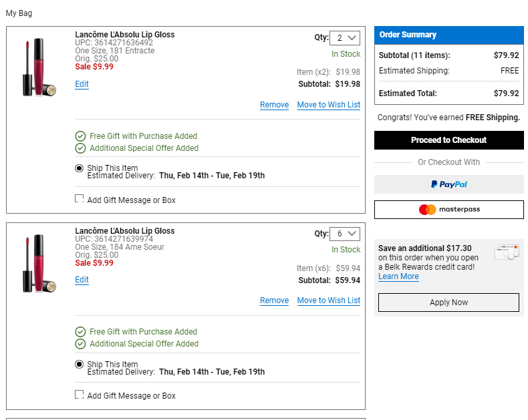528x420 pixels.
Task: Click green checkmark beside first Free Gift Added
Action: coord(80,136)
